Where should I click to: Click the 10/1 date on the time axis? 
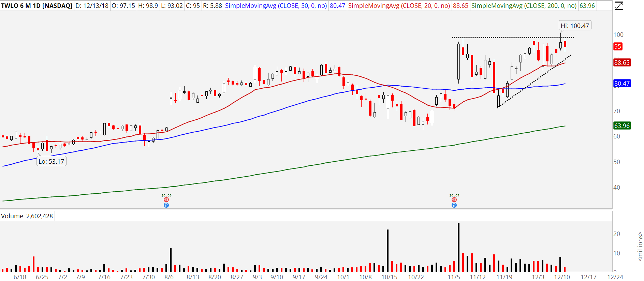[x=343, y=277]
